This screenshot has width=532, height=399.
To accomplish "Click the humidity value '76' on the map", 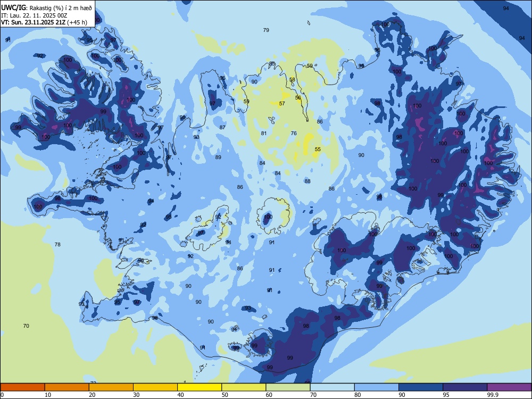I will point(294,134).
